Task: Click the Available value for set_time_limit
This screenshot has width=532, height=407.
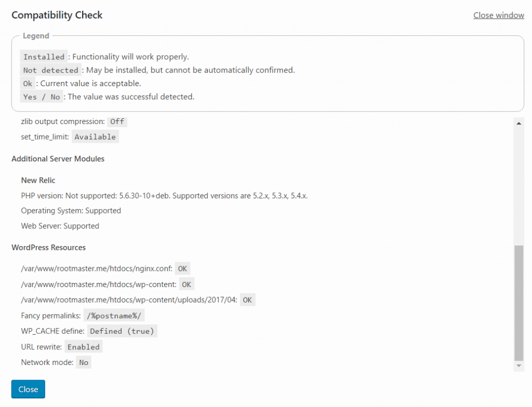Action: [95, 137]
